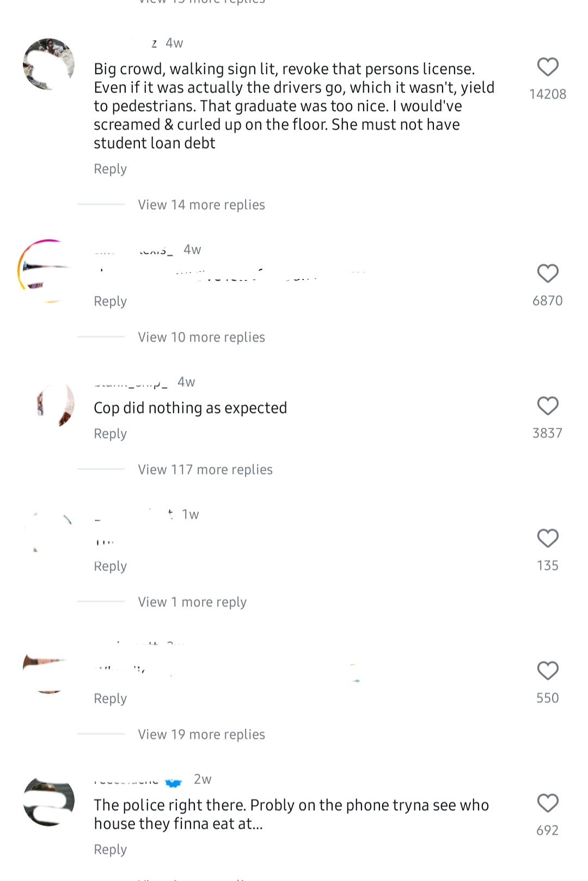Viewport: 588px width, 881px height.
Task: Tap the heart icon above 6870
Action: pos(548,274)
